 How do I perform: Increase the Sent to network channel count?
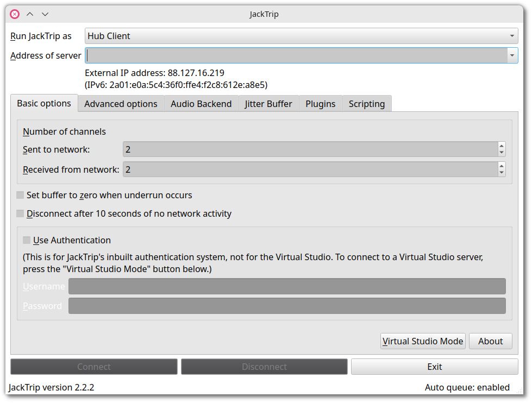tap(501, 146)
